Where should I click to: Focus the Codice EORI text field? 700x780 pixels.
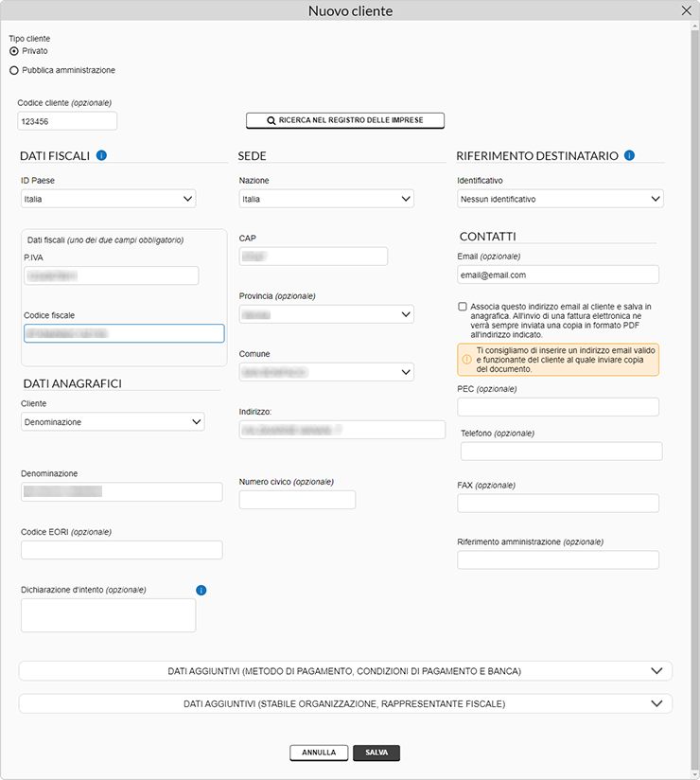(122, 550)
